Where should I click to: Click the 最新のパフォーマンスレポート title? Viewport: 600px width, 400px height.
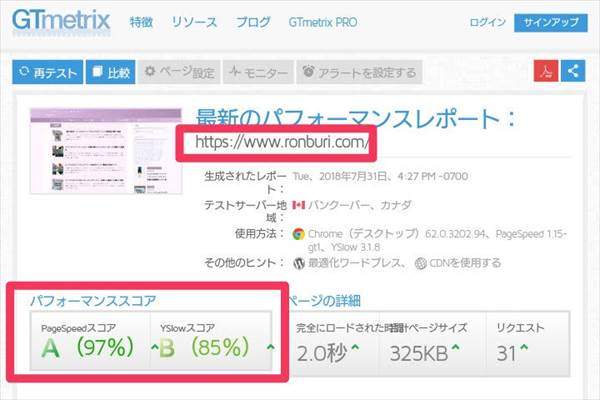coord(356,119)
